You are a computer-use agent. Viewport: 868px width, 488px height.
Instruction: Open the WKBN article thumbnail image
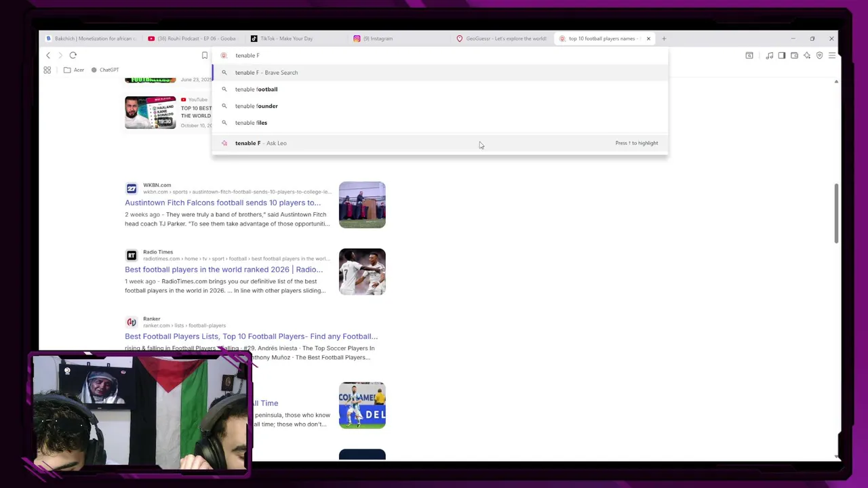point(362,205)
